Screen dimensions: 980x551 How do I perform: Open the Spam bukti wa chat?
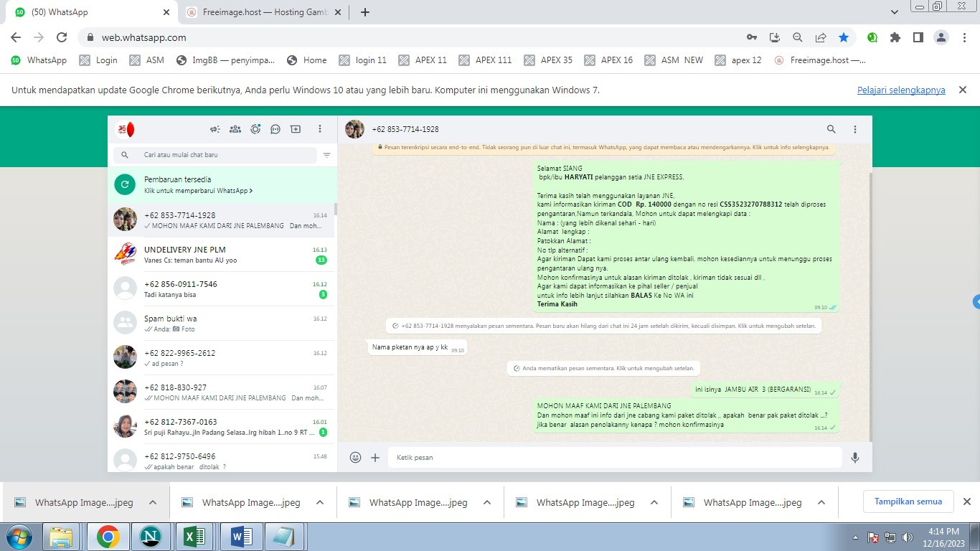pyautogui.click(x=221, y=324)
